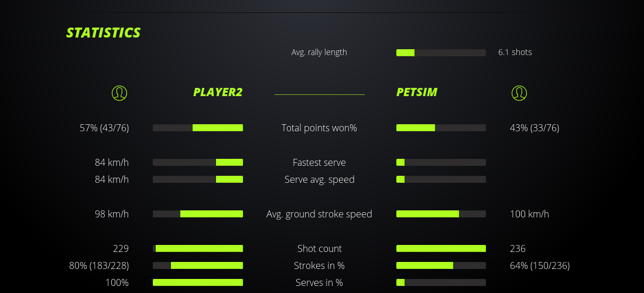Select the PLAYER2 name label
The width and height of the screenshot is (644, 293).
(x=218, y=92)
